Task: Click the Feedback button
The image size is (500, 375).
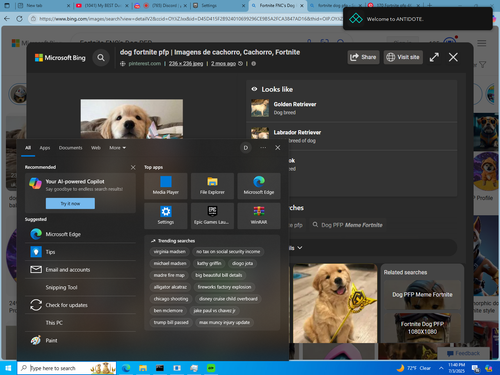Action: (x=463, y=353)
